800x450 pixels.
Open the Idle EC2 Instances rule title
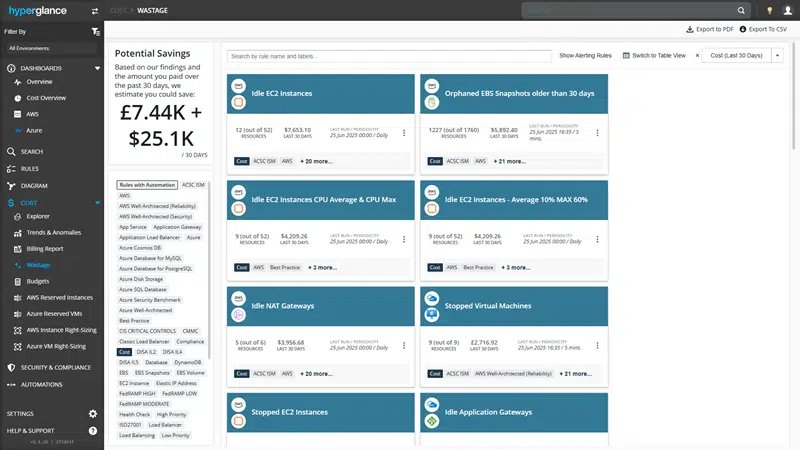tap(282, 93)
